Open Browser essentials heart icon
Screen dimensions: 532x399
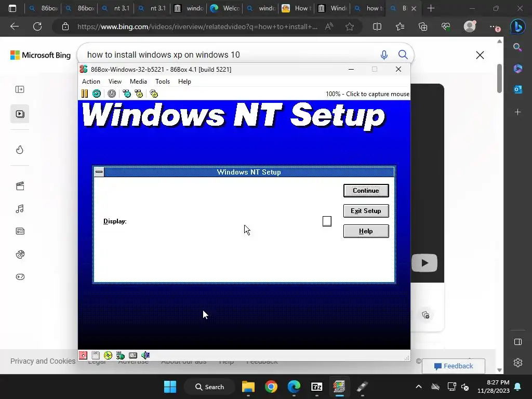(x=446, y=26)
